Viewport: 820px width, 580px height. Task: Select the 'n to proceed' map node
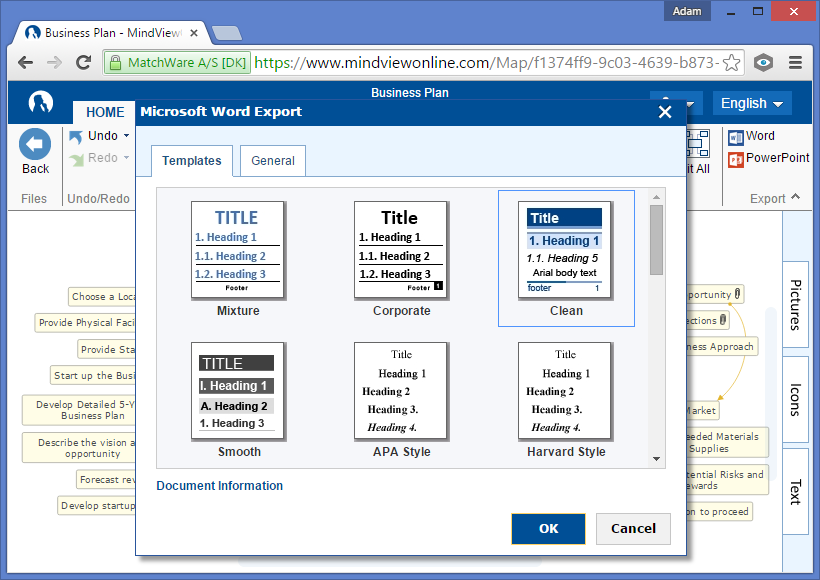(x=719, y=511)
